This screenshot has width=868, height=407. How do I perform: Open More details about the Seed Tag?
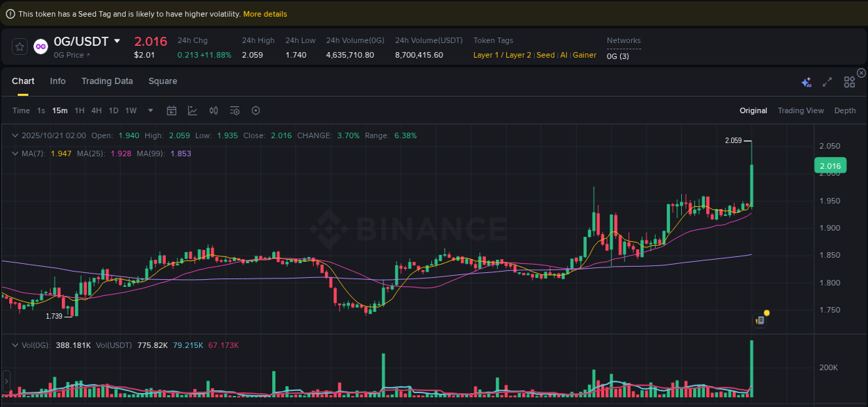coord(265,13)
